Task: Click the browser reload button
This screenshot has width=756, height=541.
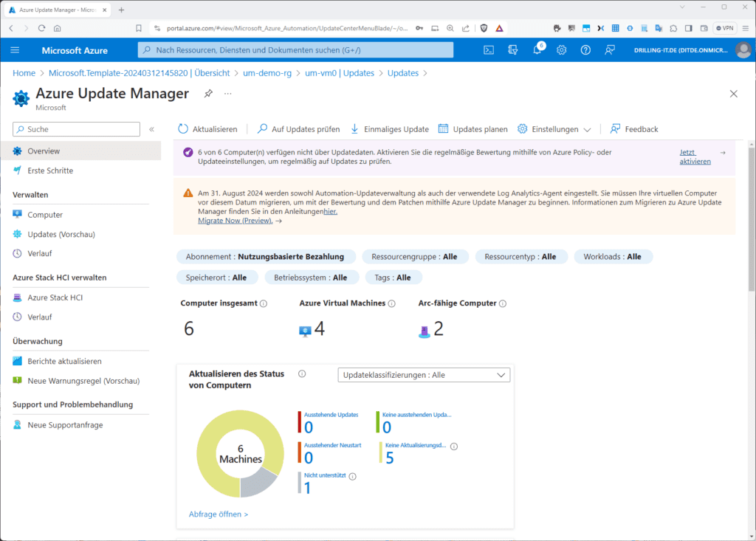Action: (41, 28)
